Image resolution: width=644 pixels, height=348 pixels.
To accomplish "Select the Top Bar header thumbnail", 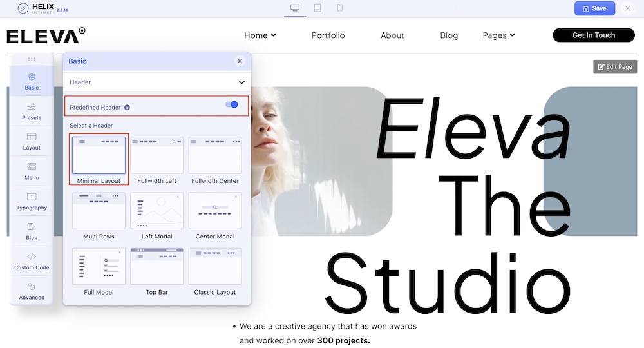I will [x=157, y=266].
